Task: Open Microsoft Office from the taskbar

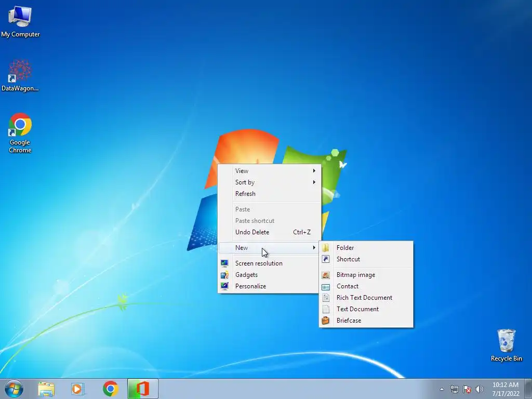Action: point(143,389)
